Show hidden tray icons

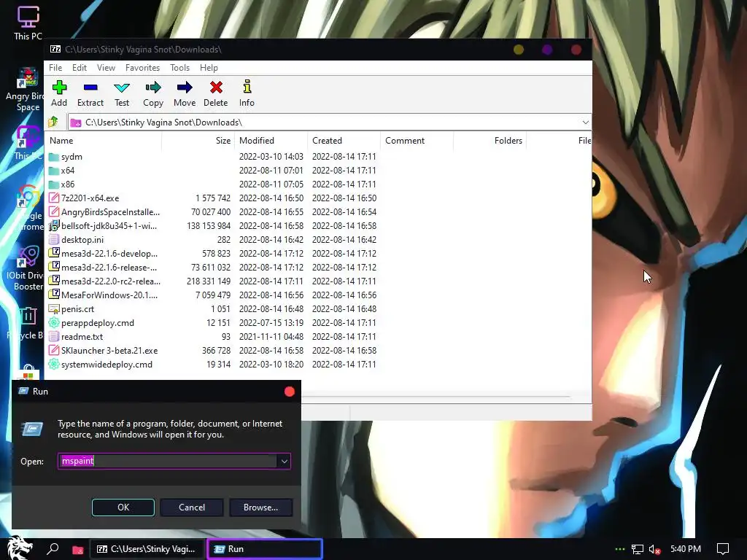tap(619, 549)
